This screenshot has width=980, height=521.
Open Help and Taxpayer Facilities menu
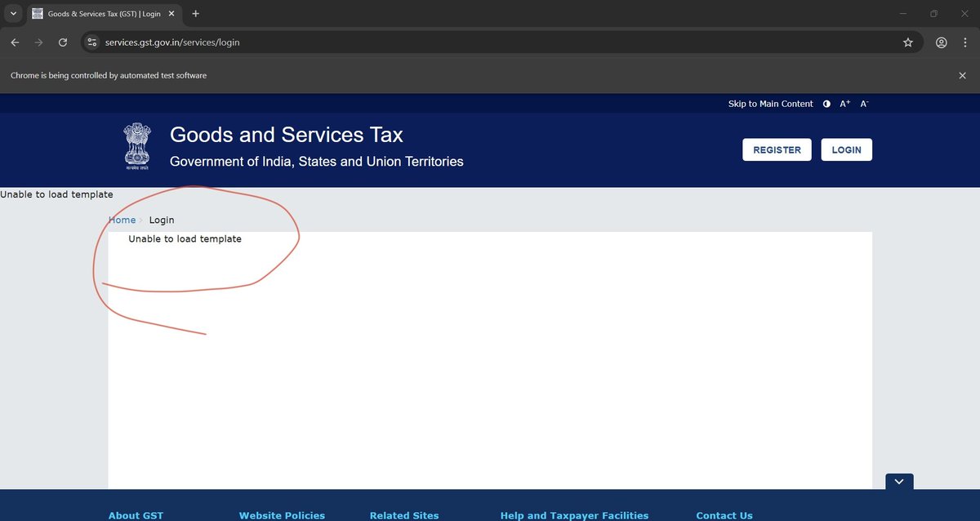click(x=574, y=515)
